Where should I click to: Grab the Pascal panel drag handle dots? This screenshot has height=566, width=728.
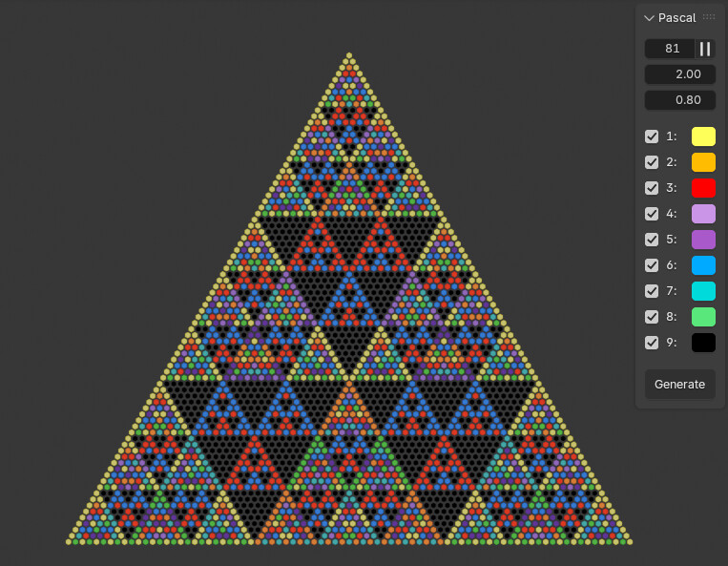coord(709,17)
